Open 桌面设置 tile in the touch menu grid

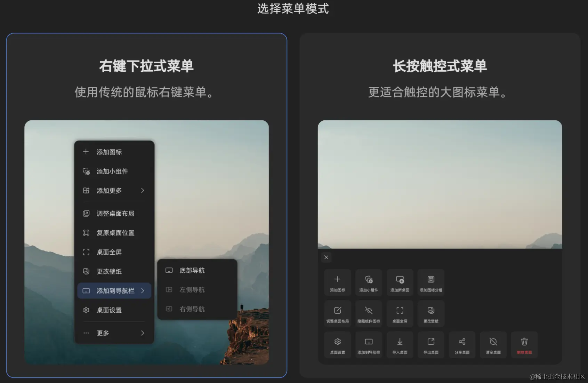pyautogui.click(x=337, y=345)
